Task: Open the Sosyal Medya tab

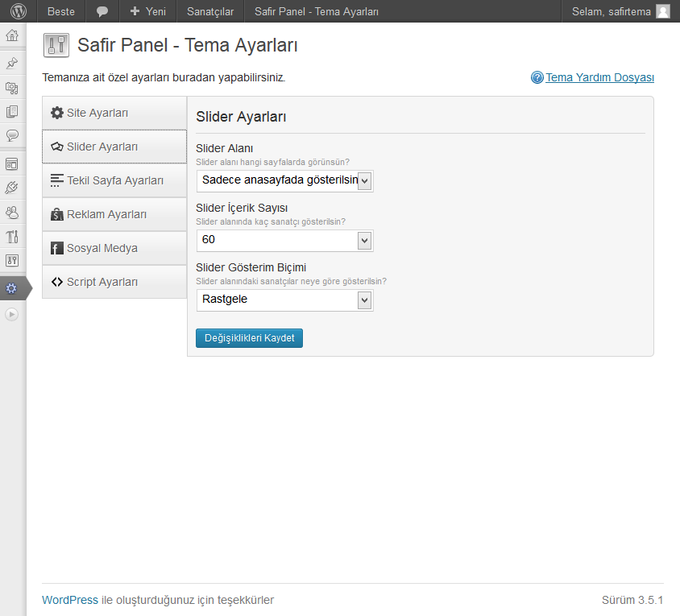Action: (x=114, y=248)
